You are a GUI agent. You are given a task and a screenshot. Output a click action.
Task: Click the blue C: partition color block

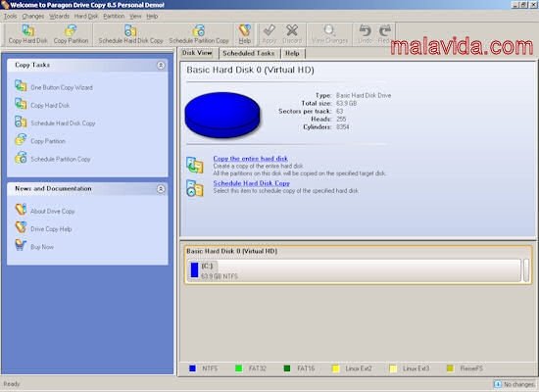pyautogui.click(x=195, y=270)
